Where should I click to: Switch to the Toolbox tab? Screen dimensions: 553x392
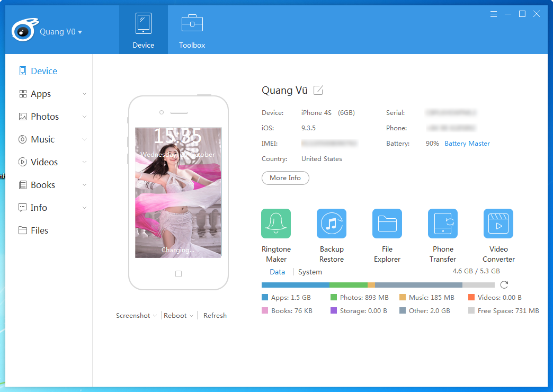(192, 30)
